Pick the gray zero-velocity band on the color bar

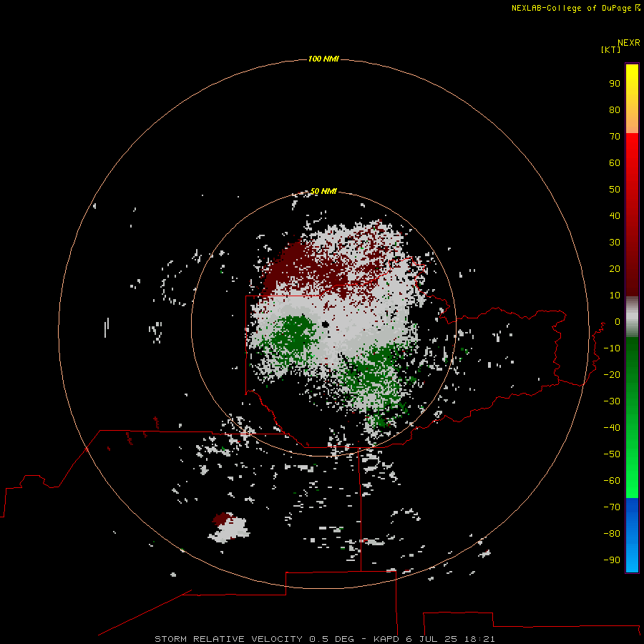pos(632,317)
